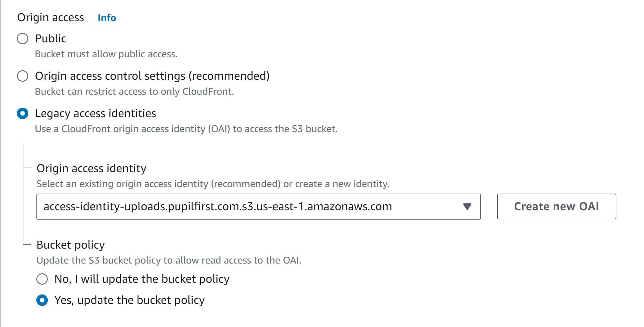Viewport: 644px width, 327px height.
Task: Click the Yes, update the bucket policy label
Action: 129,300
